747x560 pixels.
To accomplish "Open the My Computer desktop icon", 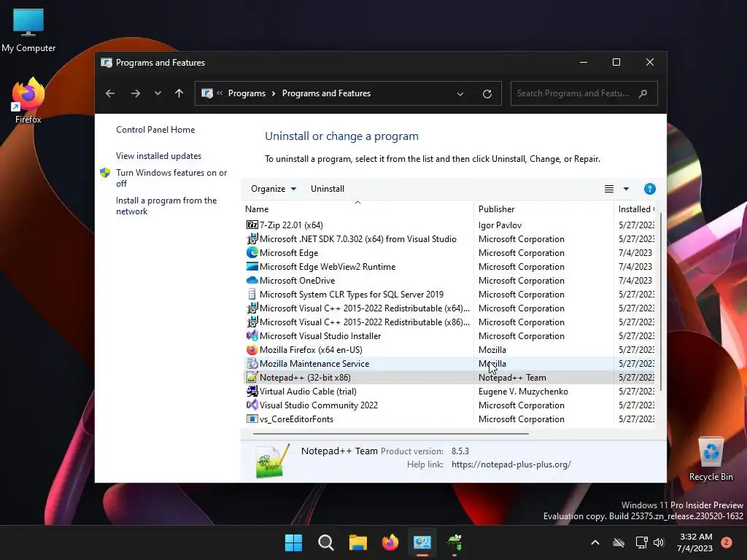I will coord(28,30).
